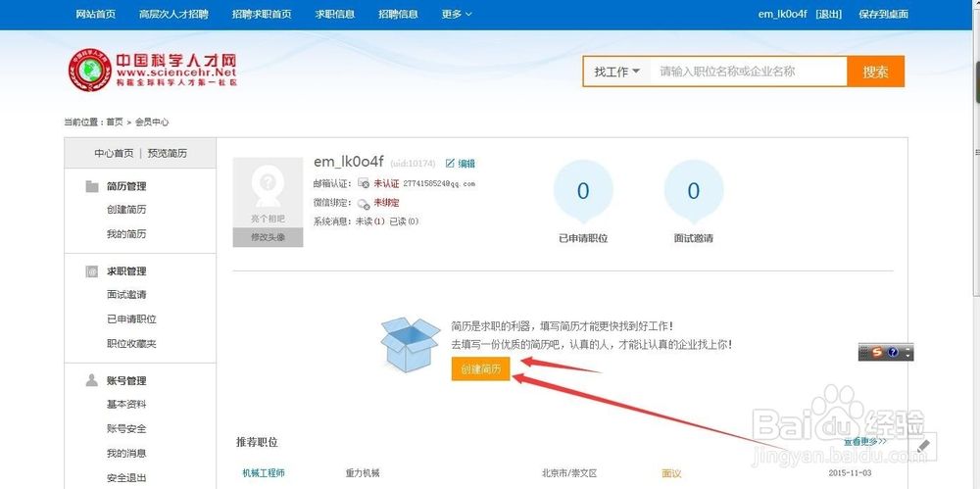This screenshot has height=489, width=980.
Task: Open 我的简历 in the left sidebar
Action: click(126, 234)
